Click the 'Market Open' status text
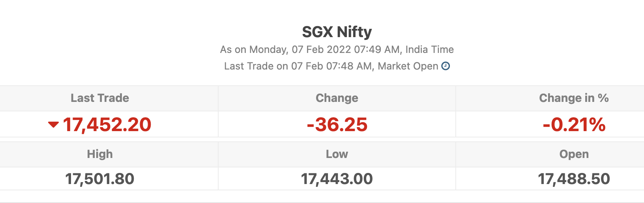The image size is (644, 203). click(x=408, y=66)
